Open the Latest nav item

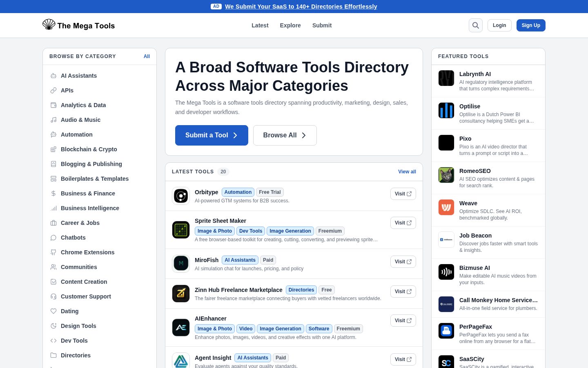260,25
